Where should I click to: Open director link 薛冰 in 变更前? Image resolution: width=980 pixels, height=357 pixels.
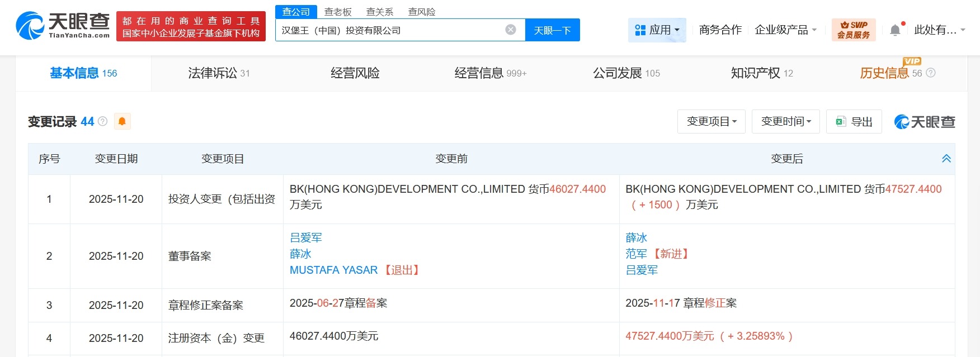coord(300,254)
